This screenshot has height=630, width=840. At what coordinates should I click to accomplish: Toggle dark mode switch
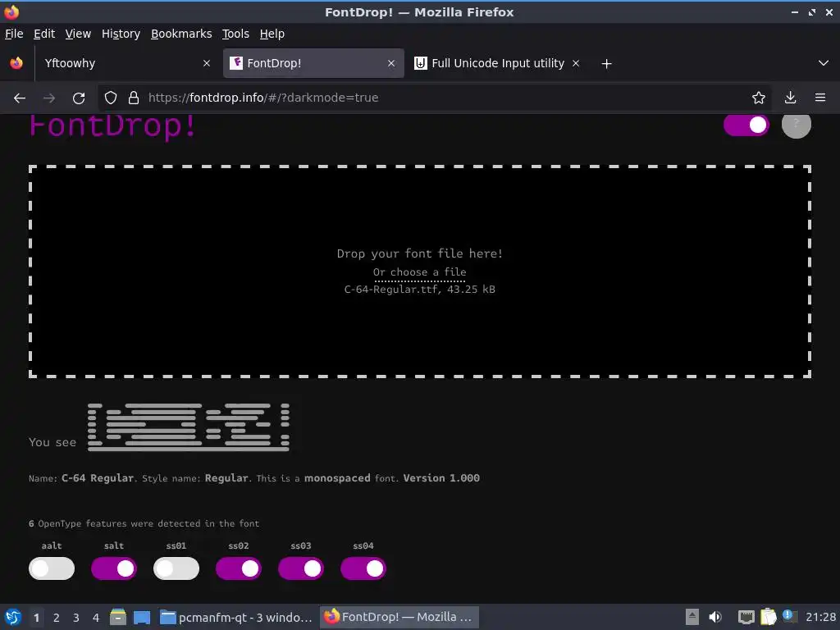[746, 126]
